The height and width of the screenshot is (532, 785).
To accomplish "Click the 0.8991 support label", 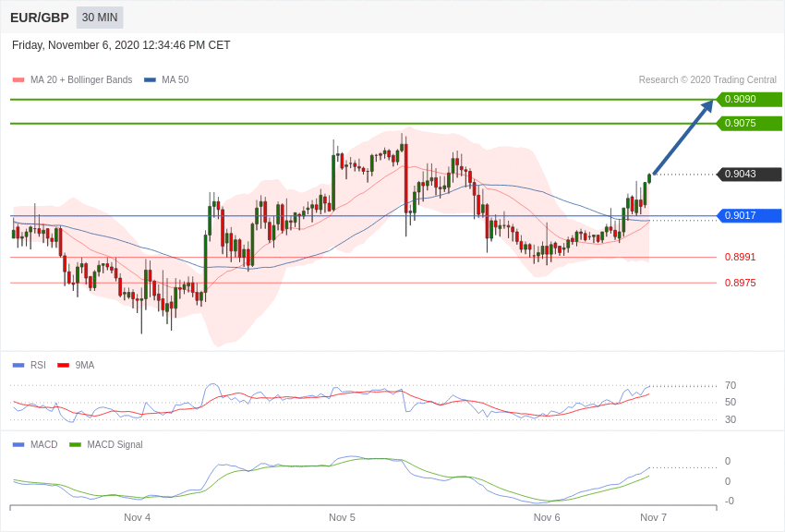I will (741, 258).
